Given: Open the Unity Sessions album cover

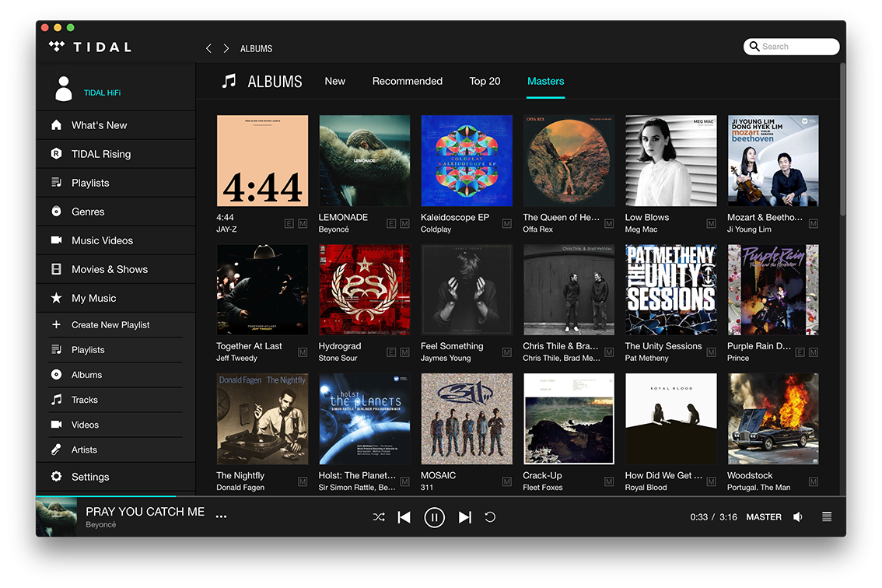Looking at the screenshot, I should click(x=671, y=290).
